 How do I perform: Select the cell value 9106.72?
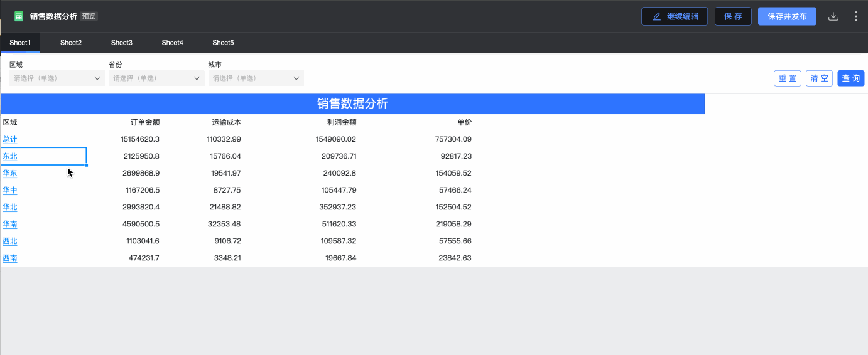[227, 241]
